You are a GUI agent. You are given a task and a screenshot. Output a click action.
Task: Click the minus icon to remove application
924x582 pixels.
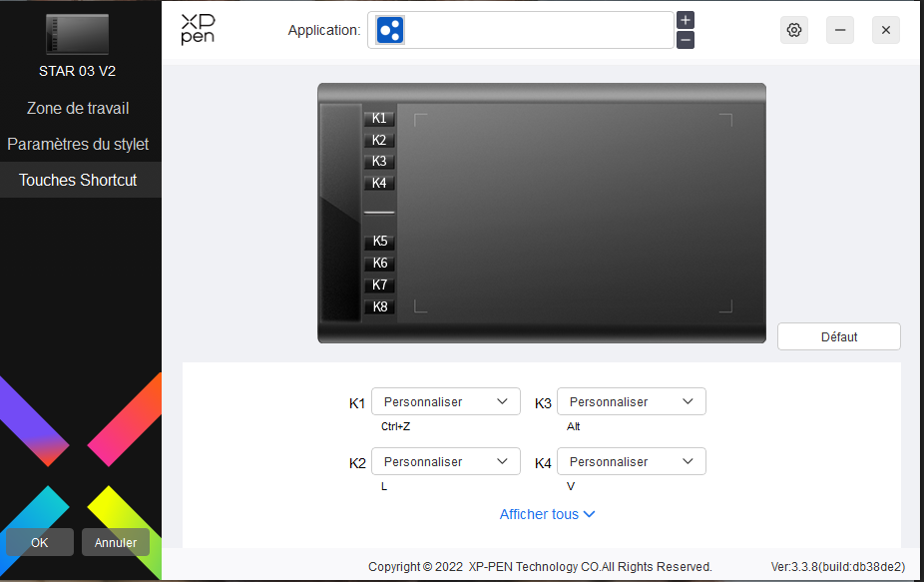[x=685, y=40]
